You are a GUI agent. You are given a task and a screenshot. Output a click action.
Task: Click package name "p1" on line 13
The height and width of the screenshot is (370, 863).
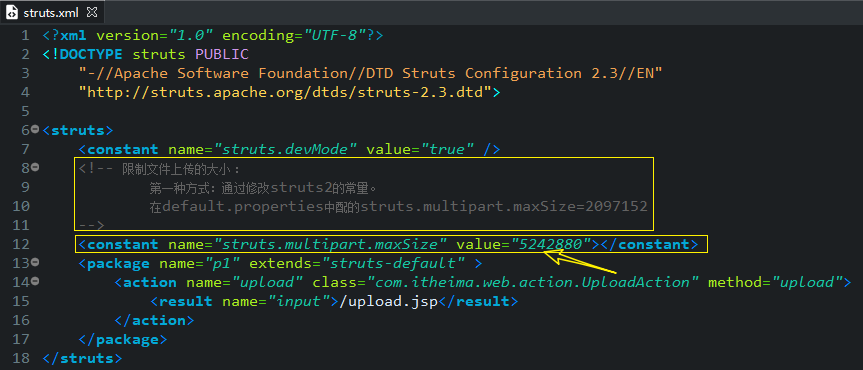point(222,263)
